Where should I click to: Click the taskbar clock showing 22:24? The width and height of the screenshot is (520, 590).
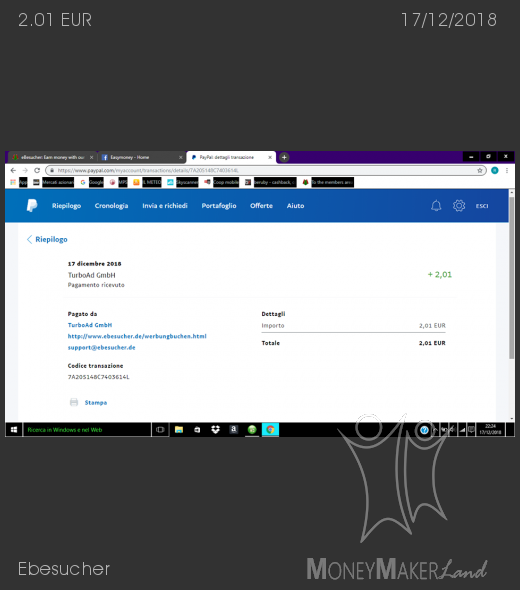click(490, 429)
